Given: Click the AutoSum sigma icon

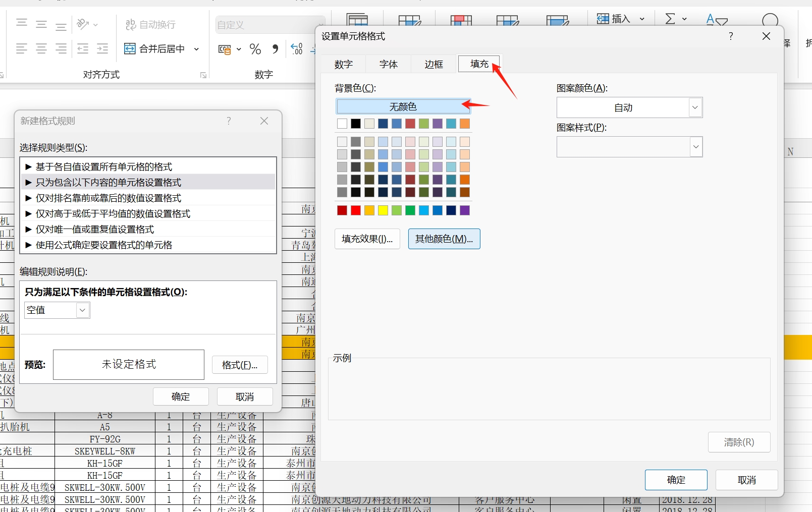Looking at the screenshot, I should pos(670,19).
